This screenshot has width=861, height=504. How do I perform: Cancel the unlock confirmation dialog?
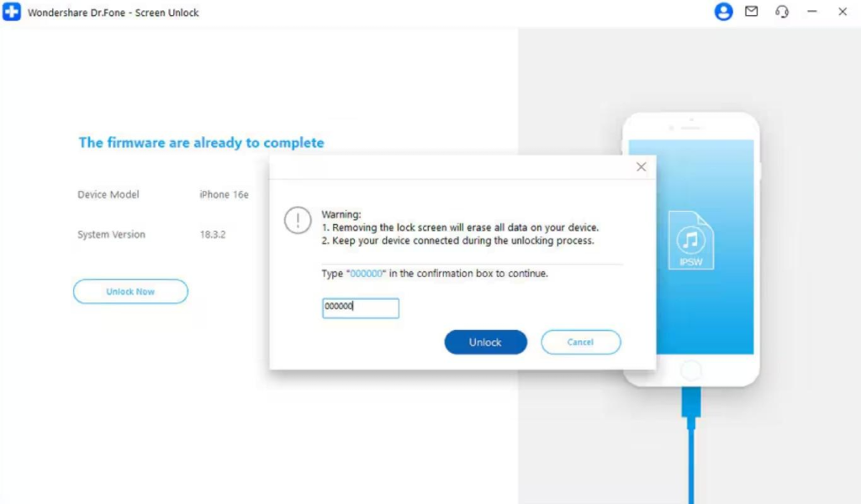pos(580,342)
